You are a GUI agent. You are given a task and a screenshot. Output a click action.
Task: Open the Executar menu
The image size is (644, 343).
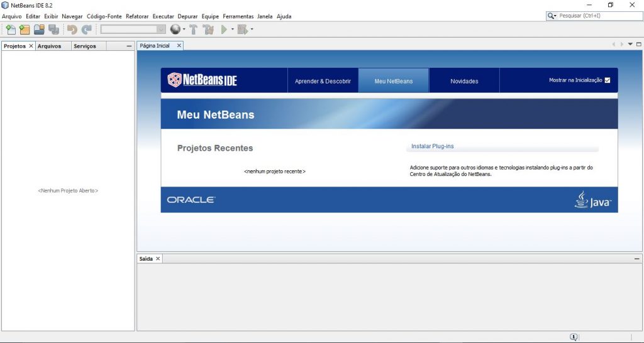point(164,16)
